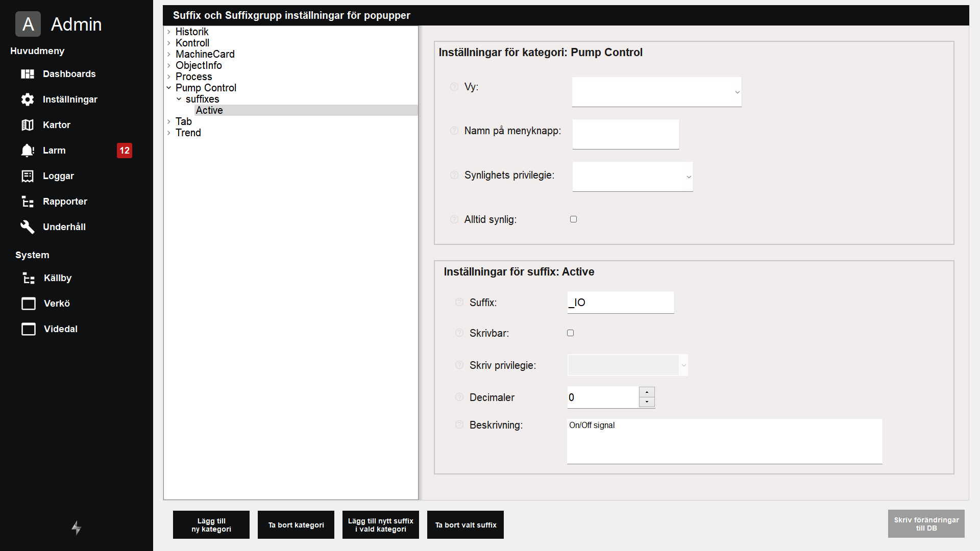Click the Beskrivning text field

[724, 441]
